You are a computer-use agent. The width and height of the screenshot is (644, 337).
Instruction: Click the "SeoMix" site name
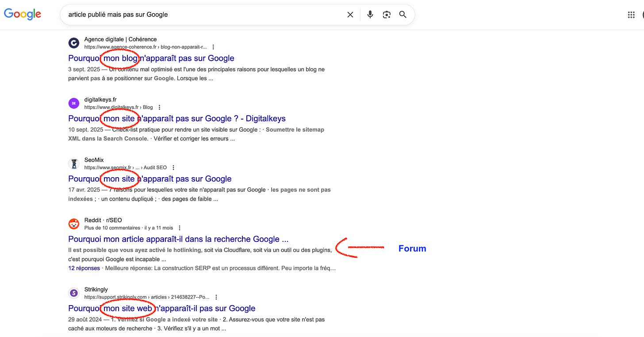tap(94, 160)
